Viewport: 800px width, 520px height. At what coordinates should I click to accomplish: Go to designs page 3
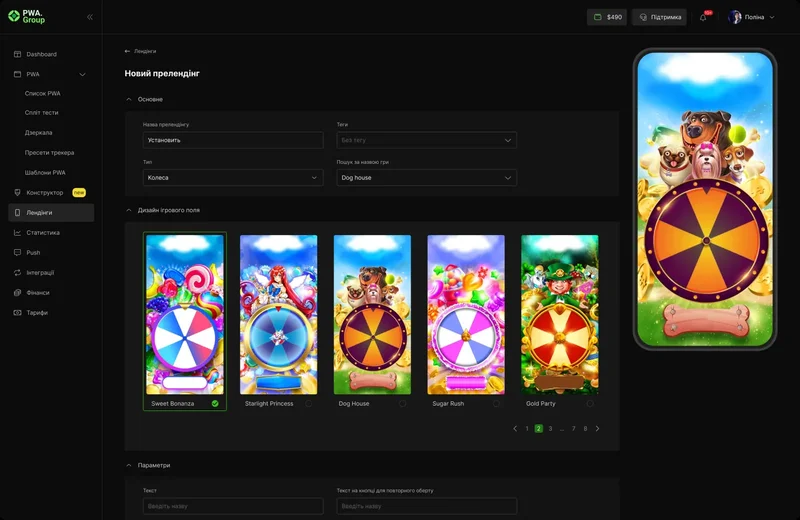click(551, 429)
